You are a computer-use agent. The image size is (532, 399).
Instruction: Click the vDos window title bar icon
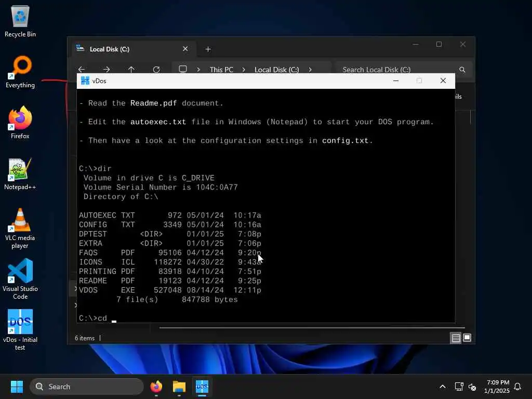pos(85,81)
